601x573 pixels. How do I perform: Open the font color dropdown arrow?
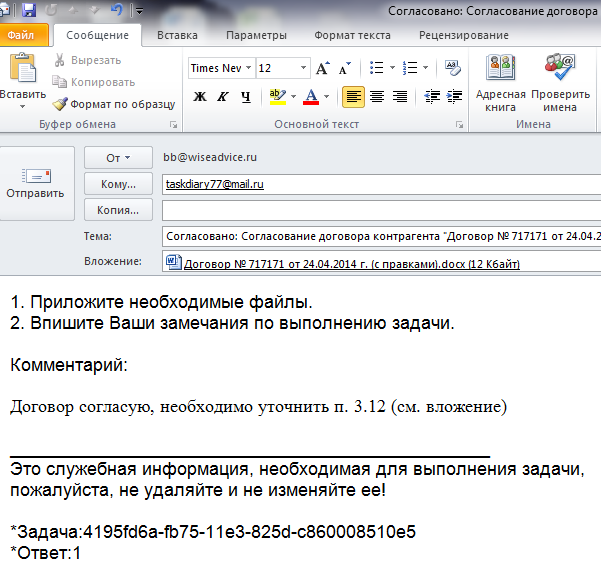328,97
